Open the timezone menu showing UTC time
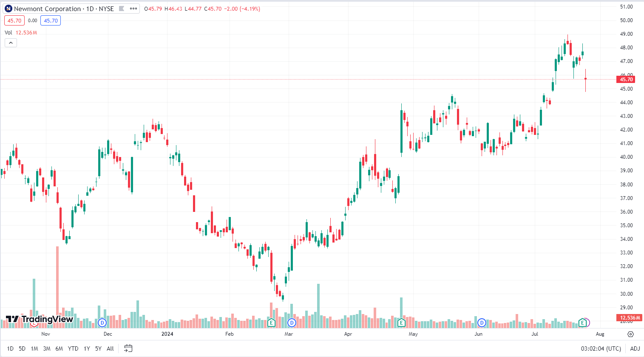 tap(601, 348)
